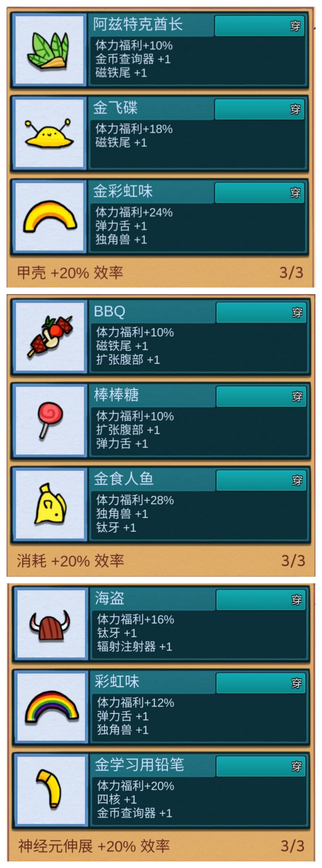Wear 彩虹味 via its 穿 button

pos(261,683)
